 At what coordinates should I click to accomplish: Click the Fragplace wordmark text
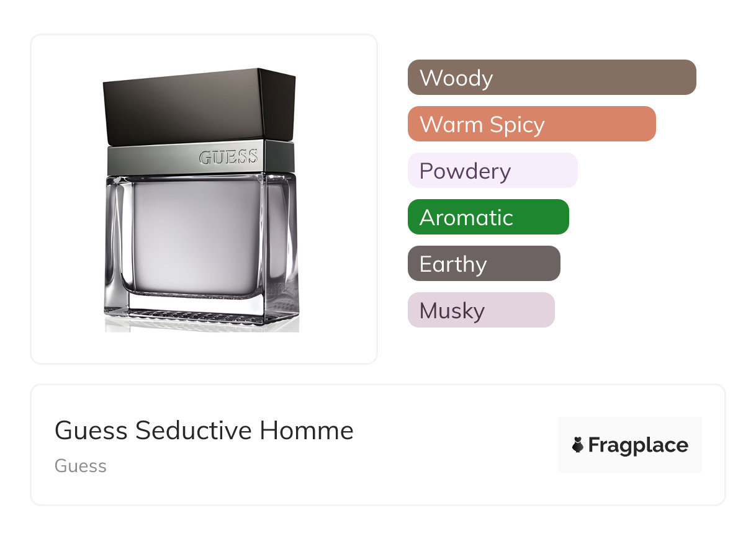pos(638,445)
